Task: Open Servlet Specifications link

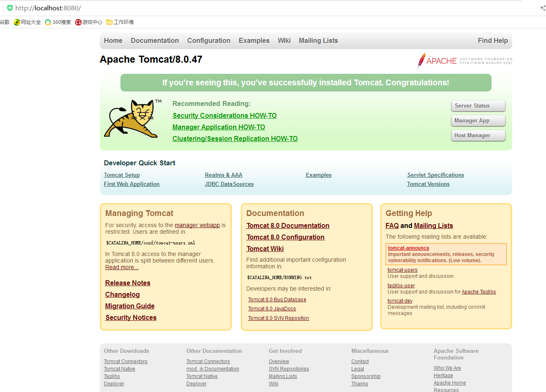Action: point(435,175)
